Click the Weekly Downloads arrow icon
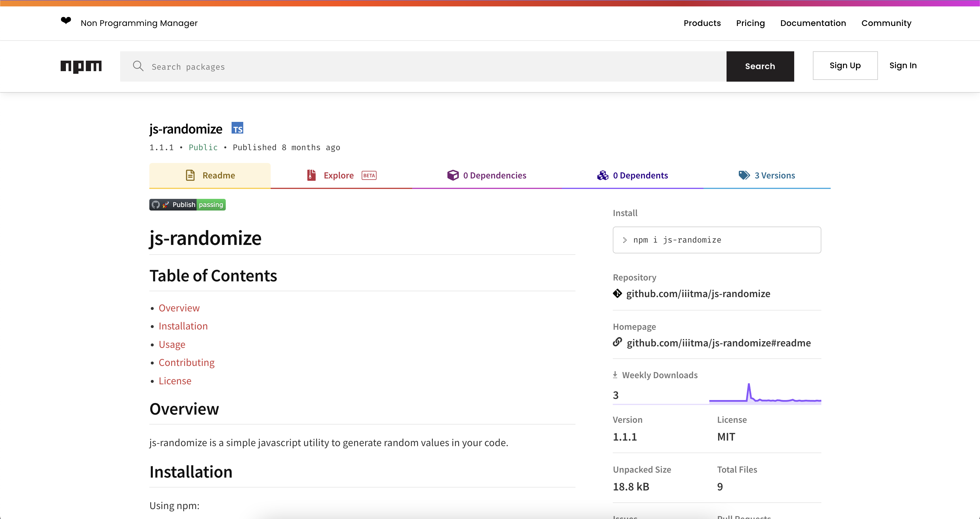The image size is (980, 519). tap(615, 375)
